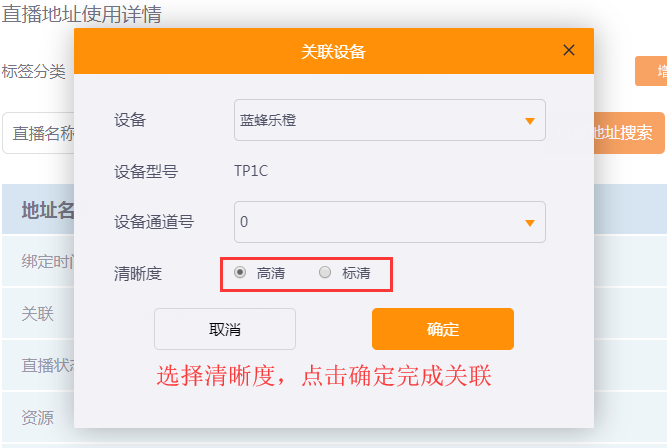Image resolution: width=667 pixels, height=448 pixels.
Task: Click the channel number field showing 0
Action: pos(390,222)
